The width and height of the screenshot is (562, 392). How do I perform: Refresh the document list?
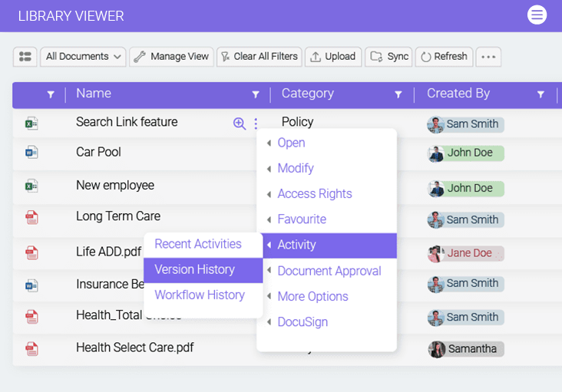click(x=444, y=57)
